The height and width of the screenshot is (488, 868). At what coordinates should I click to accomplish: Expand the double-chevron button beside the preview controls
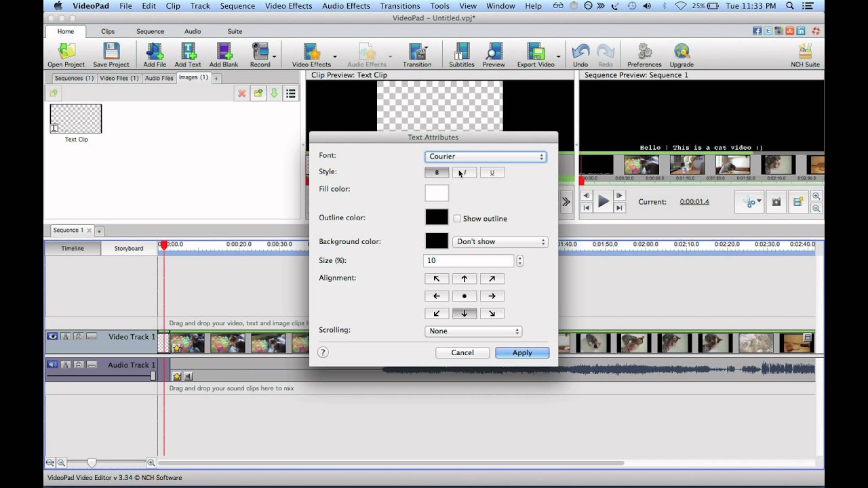(x=566, y=202)
